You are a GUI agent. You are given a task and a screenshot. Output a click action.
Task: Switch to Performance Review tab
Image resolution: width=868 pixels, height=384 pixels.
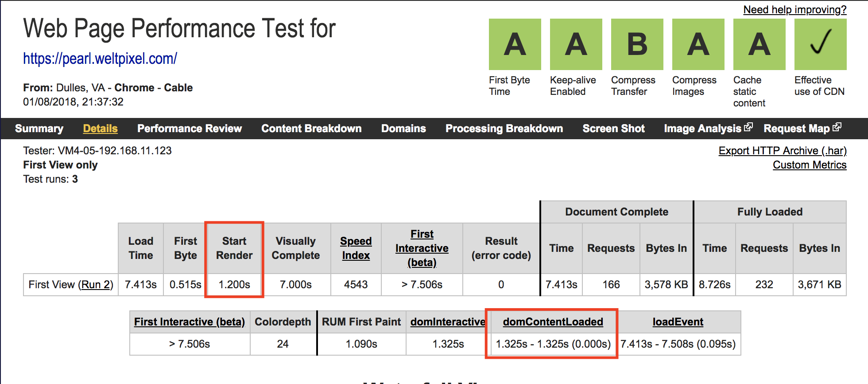(190, 129)
